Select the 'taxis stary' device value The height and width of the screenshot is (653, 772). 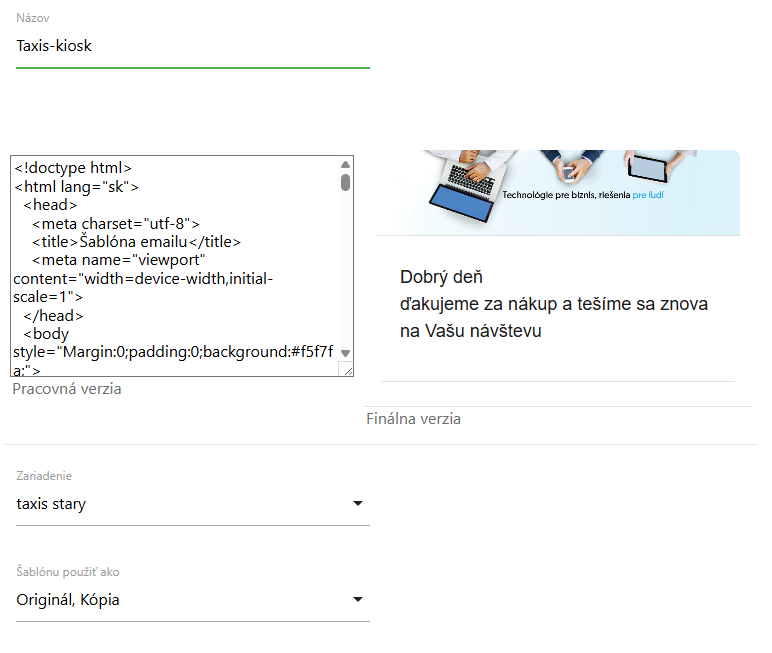52,504
